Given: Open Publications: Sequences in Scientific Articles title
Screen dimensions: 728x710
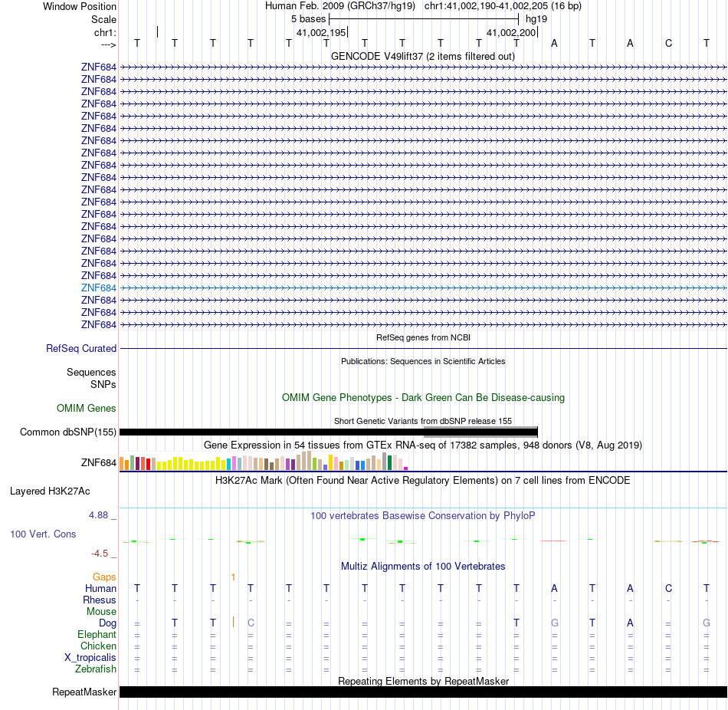Looking at the screenshot, I should [423, 361].
